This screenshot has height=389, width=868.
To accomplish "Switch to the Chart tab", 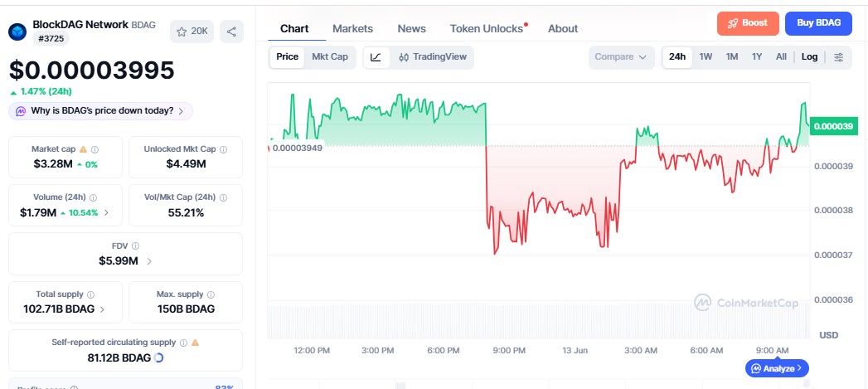I will click(294, 29).
